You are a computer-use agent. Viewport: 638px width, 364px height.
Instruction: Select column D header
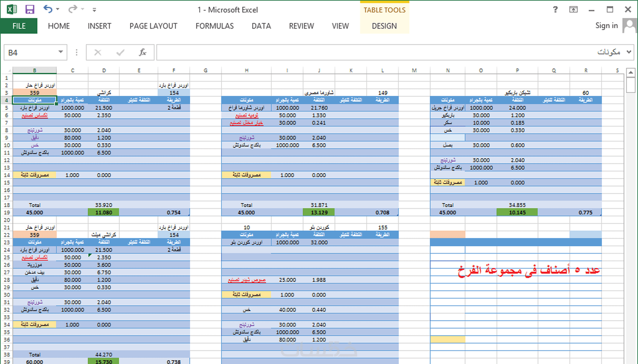[x=104, y=70]
